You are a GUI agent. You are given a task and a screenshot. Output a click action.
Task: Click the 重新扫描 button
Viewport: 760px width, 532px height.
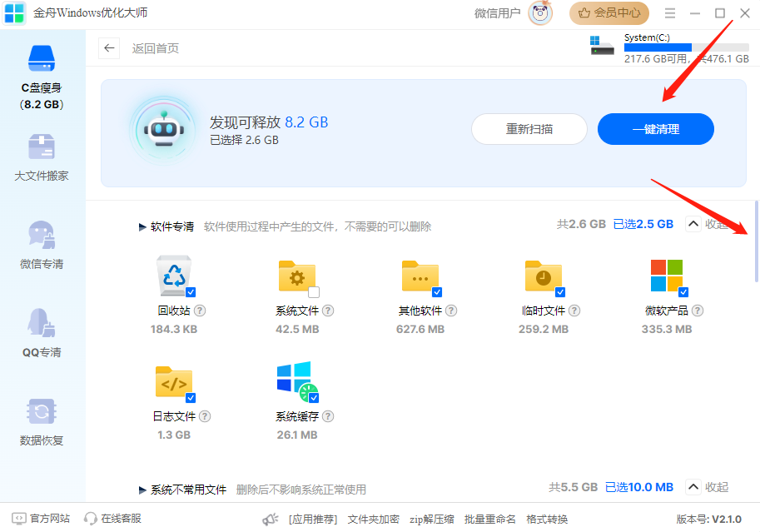point(529,129)
